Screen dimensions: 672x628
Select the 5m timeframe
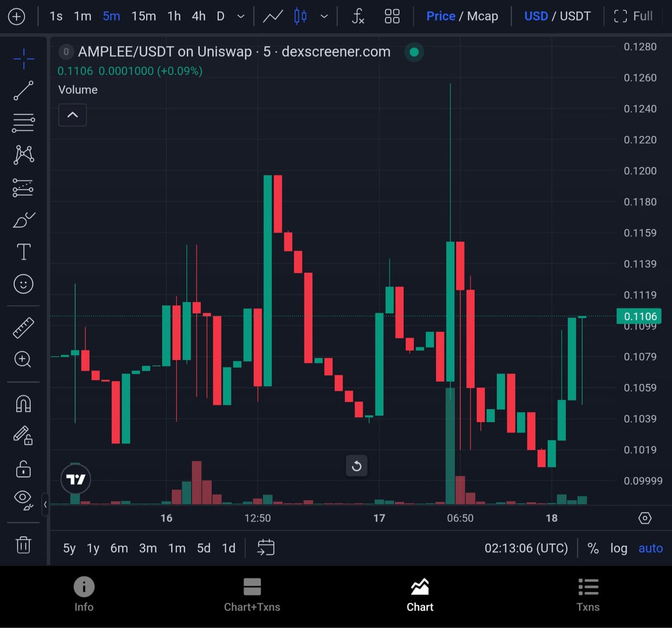click(111, 16)
